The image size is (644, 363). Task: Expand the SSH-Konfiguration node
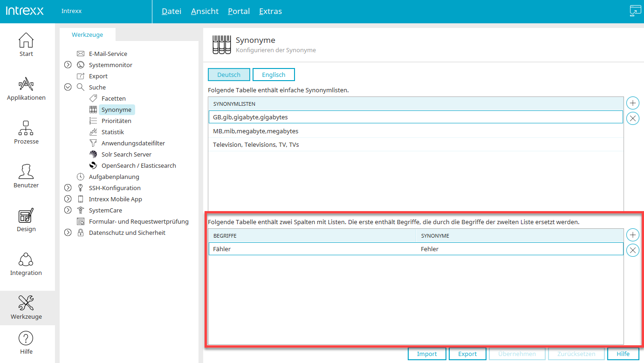tap(68, 188)
